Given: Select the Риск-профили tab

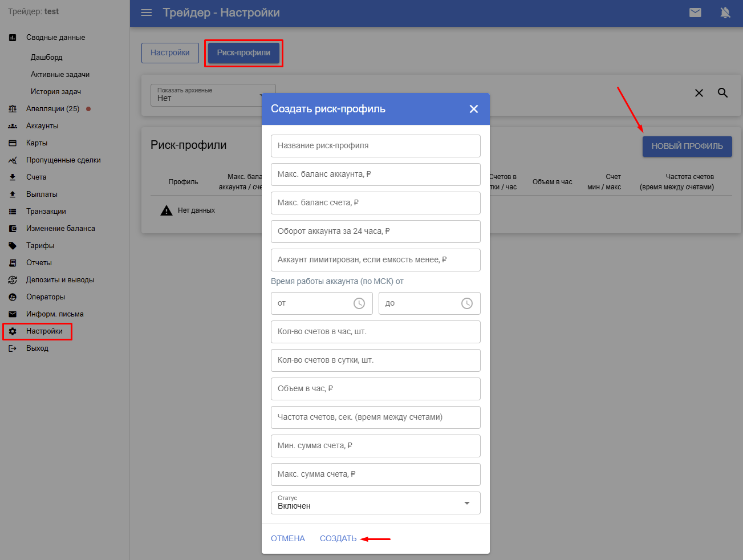Looking at the screenshot, I should [x=243, y=53].
